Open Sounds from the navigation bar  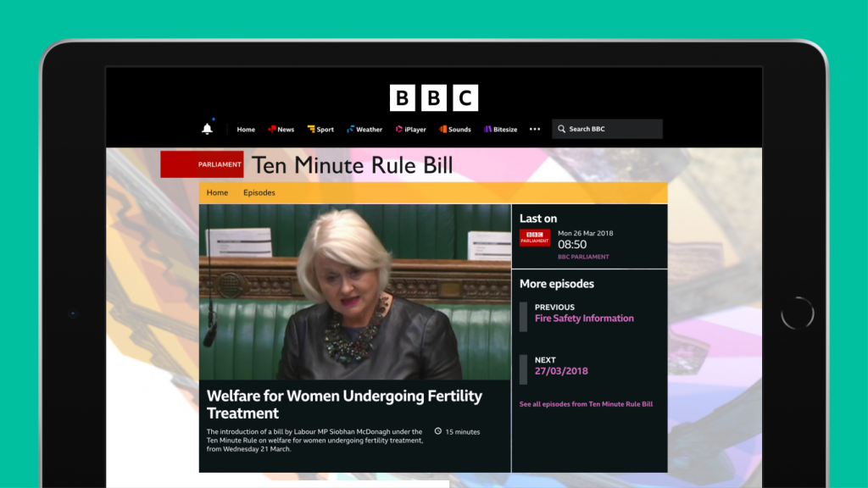[455, 130]
